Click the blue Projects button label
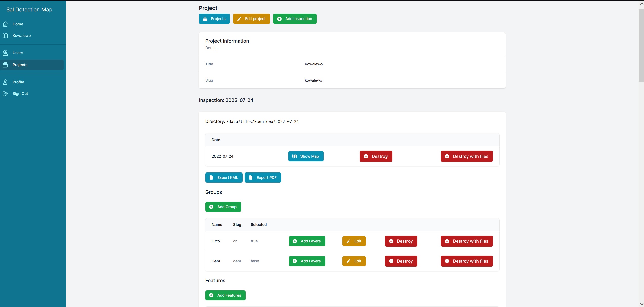The image size is (644, 307). [x=218, y=19]
